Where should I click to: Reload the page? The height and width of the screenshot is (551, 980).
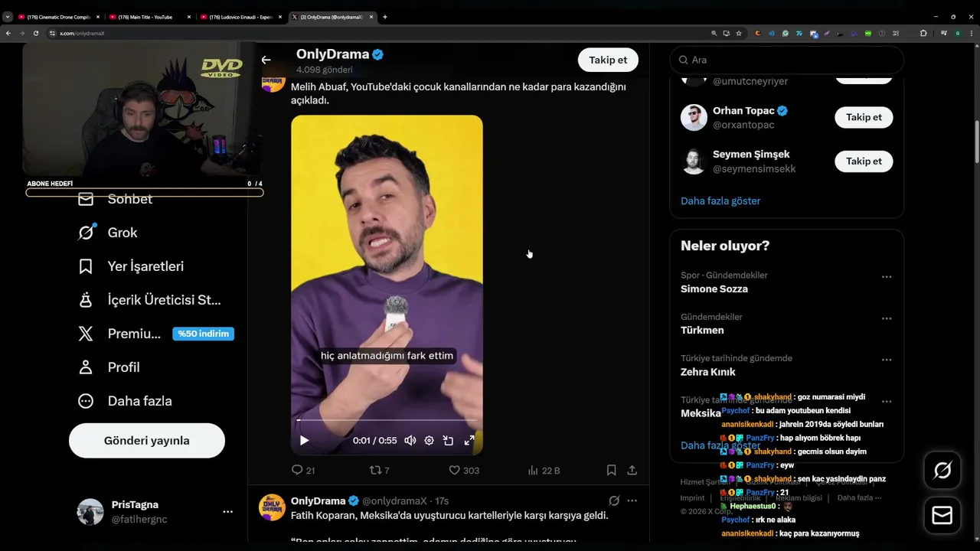[x=35, y=34]
